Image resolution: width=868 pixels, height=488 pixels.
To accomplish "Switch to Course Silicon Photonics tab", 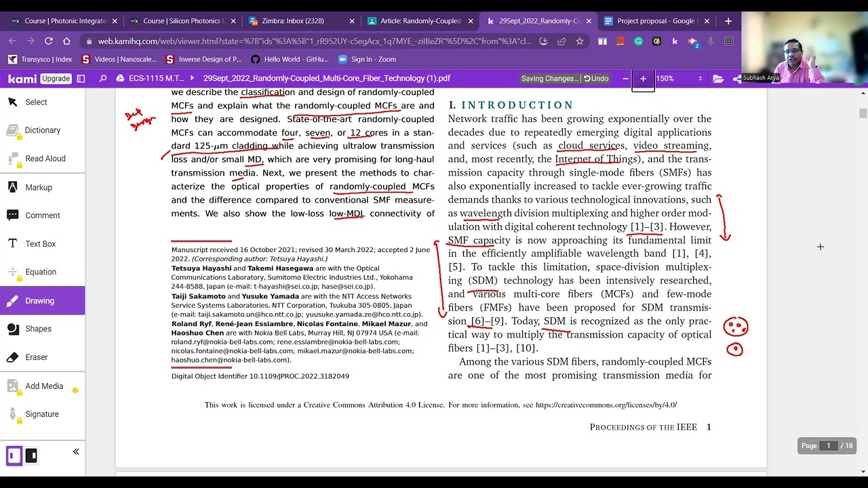I will tap(183, 21).
